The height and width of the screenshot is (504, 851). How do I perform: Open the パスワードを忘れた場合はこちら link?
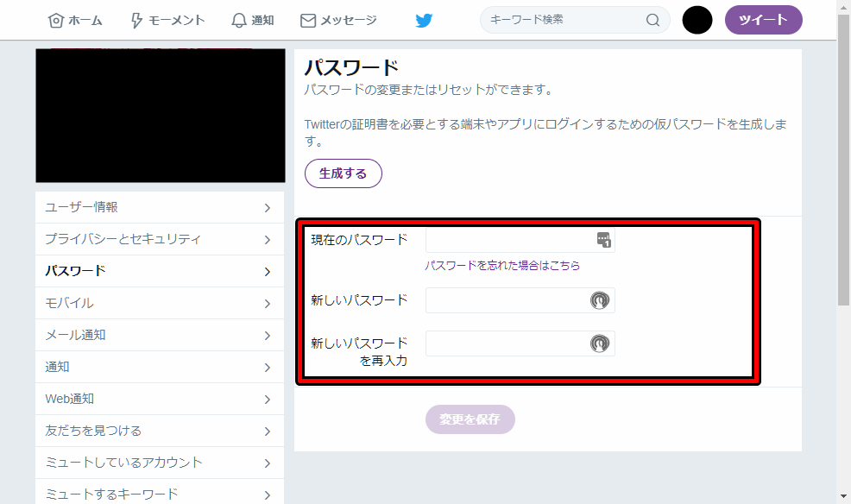[x=501, y=265]
